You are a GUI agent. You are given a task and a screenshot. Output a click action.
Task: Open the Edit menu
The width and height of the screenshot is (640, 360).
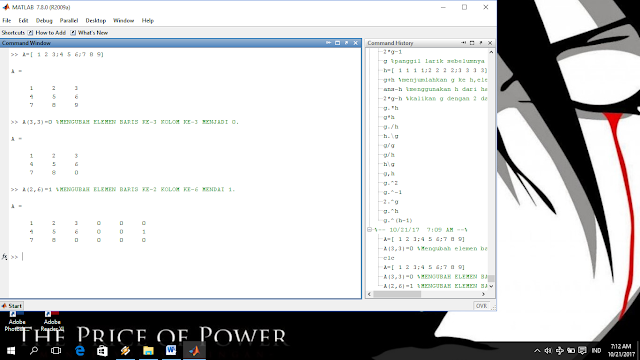23,20
